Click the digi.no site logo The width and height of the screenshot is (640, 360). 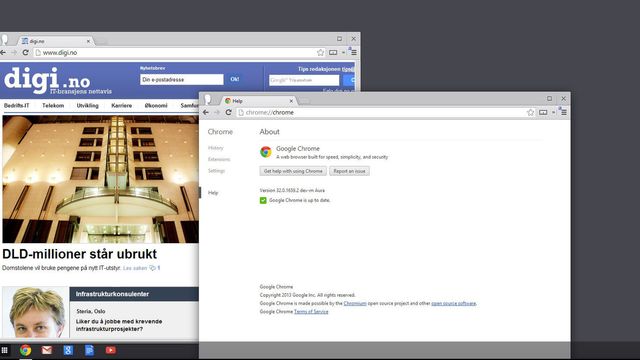pos(57,81)
